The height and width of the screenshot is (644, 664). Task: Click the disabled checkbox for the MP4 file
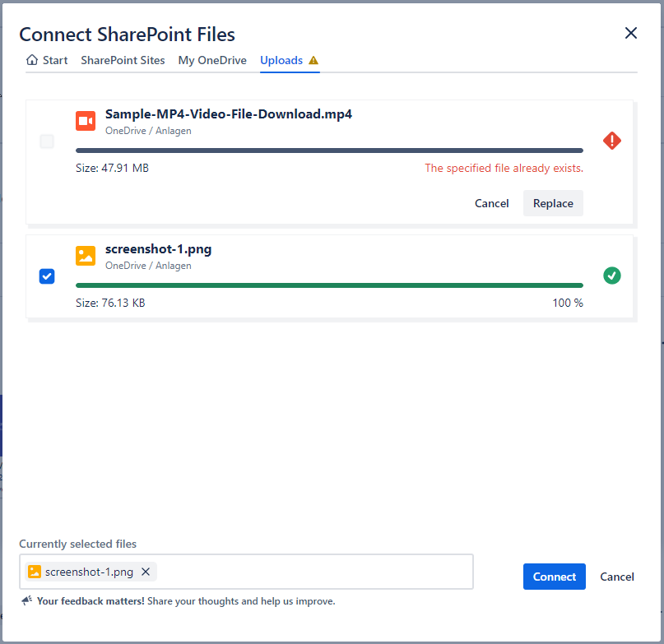click(x=47, y=141)
